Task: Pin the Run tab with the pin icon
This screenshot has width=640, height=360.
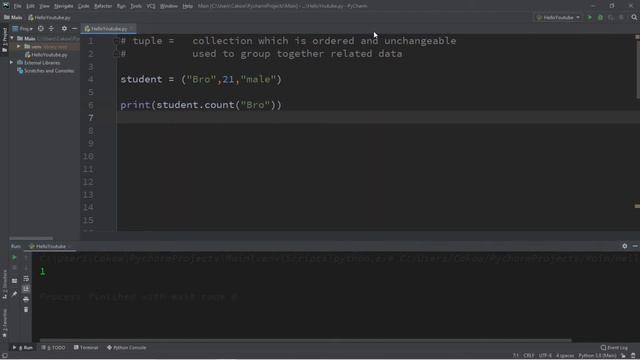Action: point(14,294)
